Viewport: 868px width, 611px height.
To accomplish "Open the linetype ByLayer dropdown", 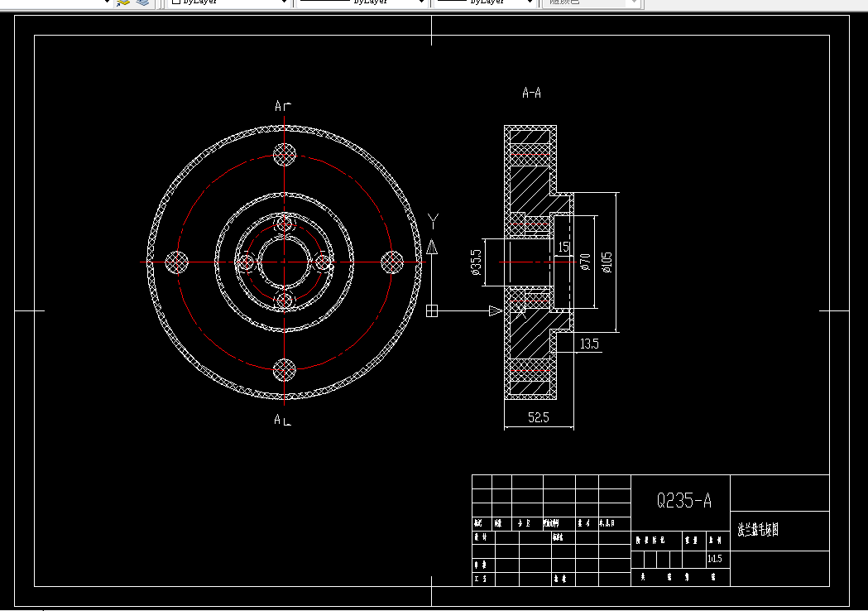I will point(361,2).
